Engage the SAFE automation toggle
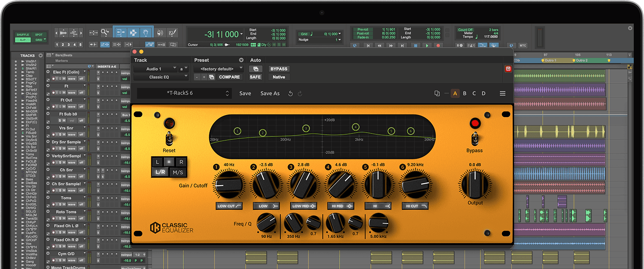Image resolution: width=644 pixels, height=269 pixels. tap(255, 77)
